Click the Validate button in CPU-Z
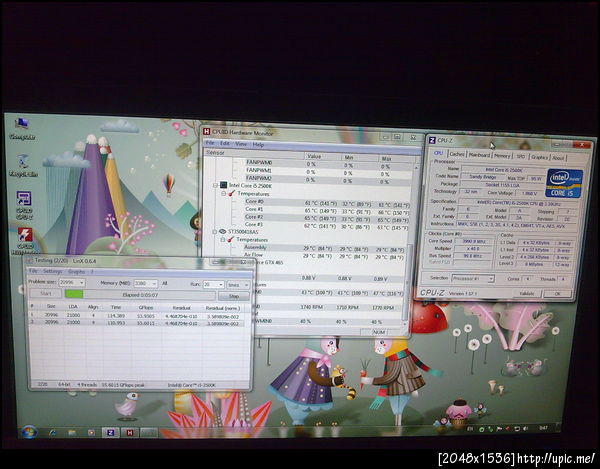Screen dimensions: 600x469 coord(527,293)
